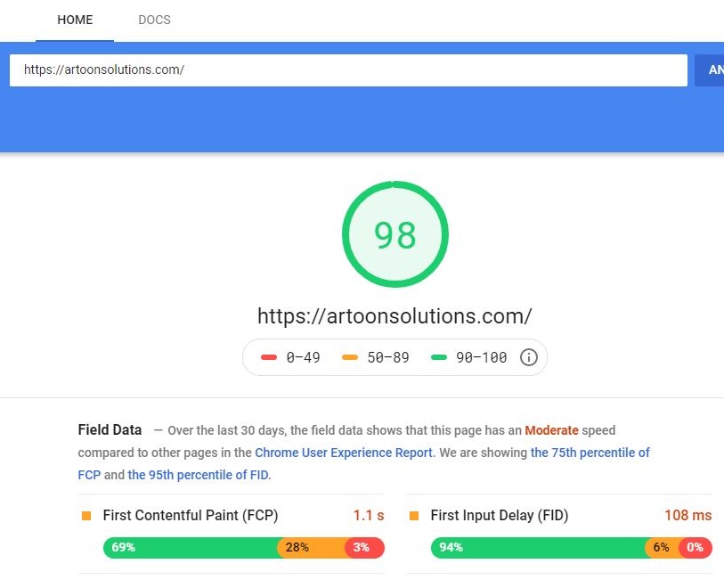
Task: Click the partially visible Analyze button
Action: [x=710, y=70]
